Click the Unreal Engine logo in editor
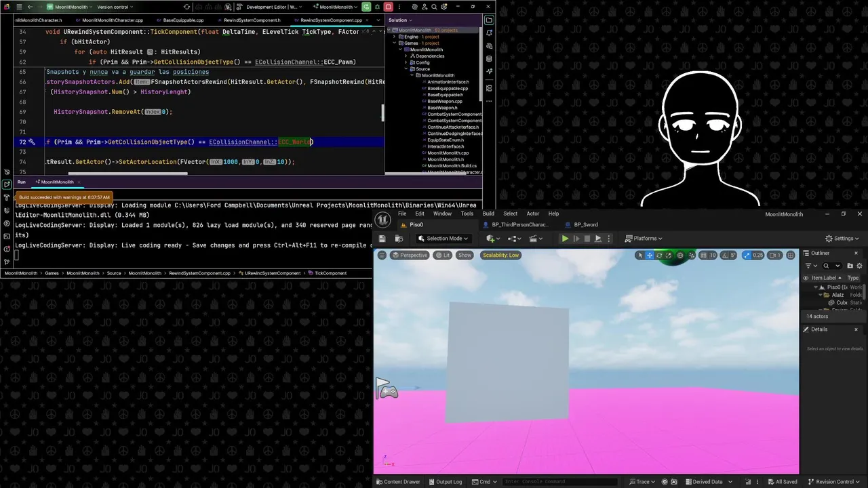The image size is (868, 488). [383, 219]
